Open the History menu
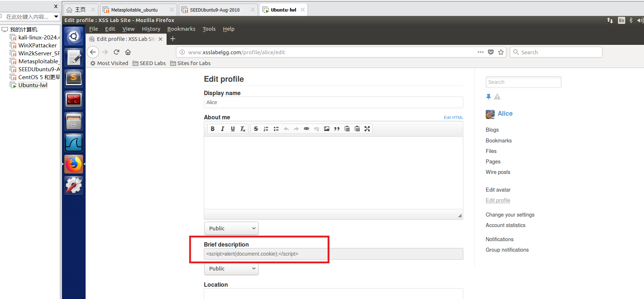Viewport: 644px width, 299px height. tap(151, 29)
